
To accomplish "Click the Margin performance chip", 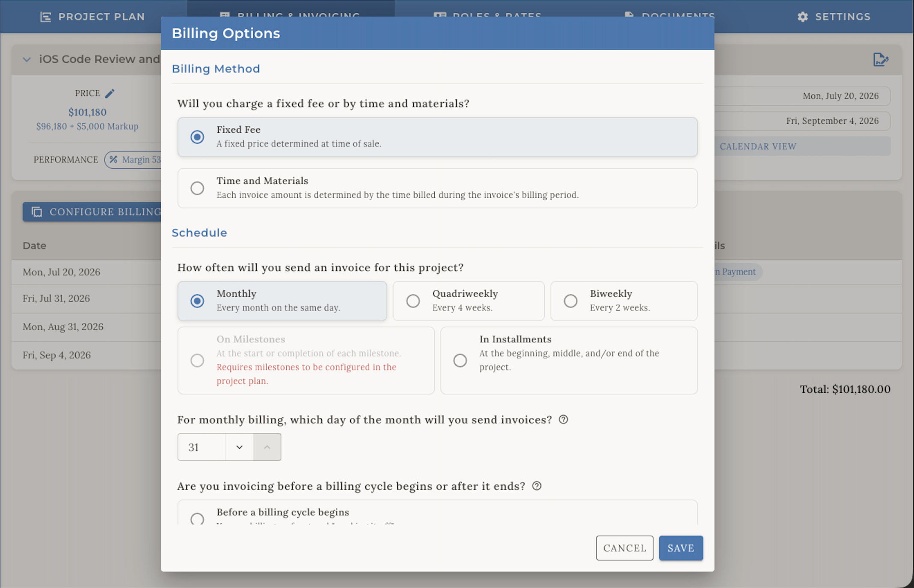I will (133, 160).
